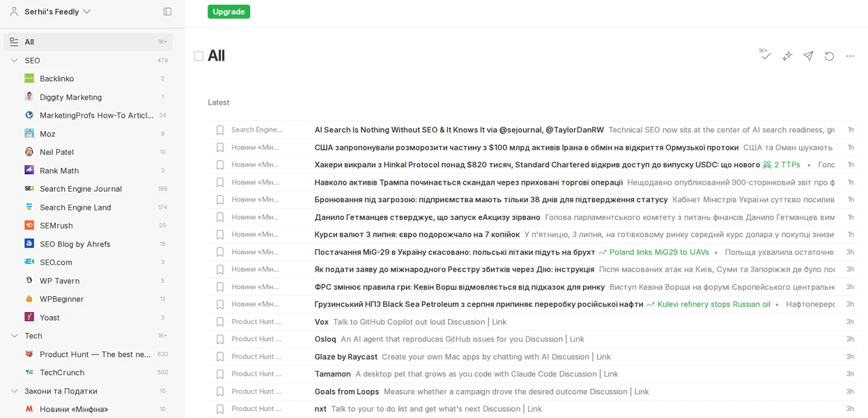Open the TechCrunch feed icon
The image size is (868, 418).
tap(29, 372)
